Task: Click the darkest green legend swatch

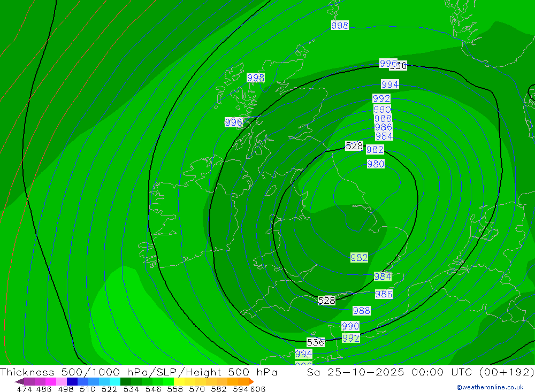Action: pos(126,381)
